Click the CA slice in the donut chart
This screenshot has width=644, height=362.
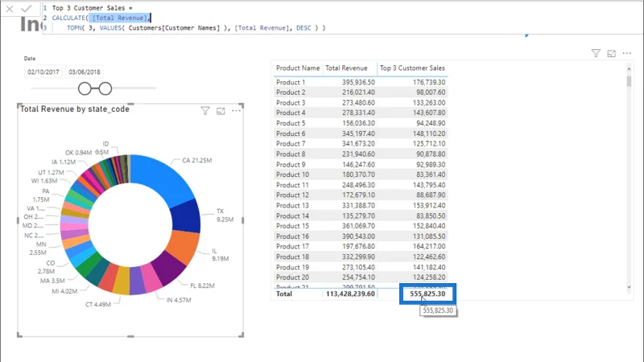point(164,179)
